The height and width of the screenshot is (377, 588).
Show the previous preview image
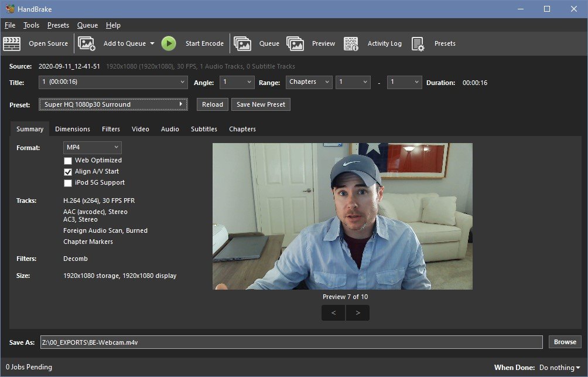(x=334, y=313)
